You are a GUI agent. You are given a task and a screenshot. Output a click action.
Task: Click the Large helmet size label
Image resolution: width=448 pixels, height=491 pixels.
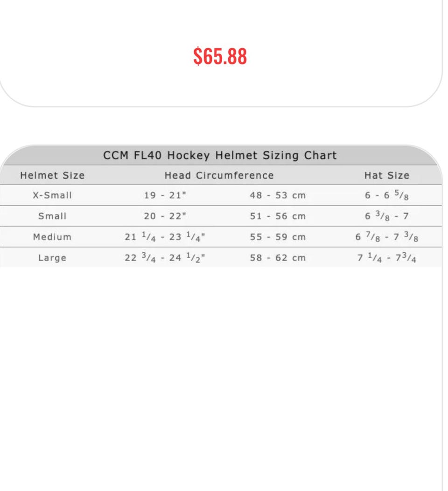pyautogui.click(x=52, y=258)
